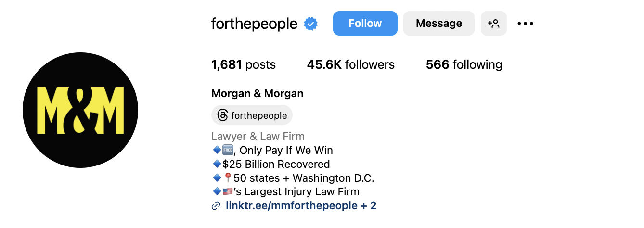Click the blue verified badge
Screen dimensions: 644x228
coord(310,24)
